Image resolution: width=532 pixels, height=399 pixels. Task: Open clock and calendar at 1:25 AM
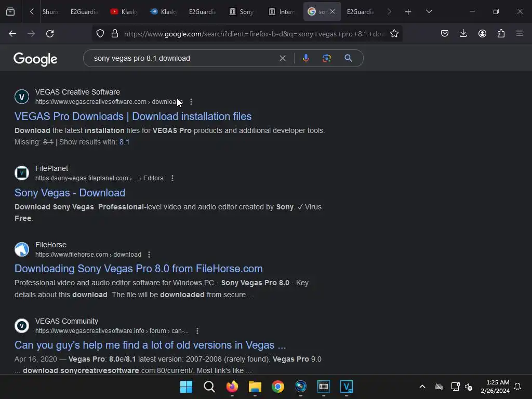(495, 387)
